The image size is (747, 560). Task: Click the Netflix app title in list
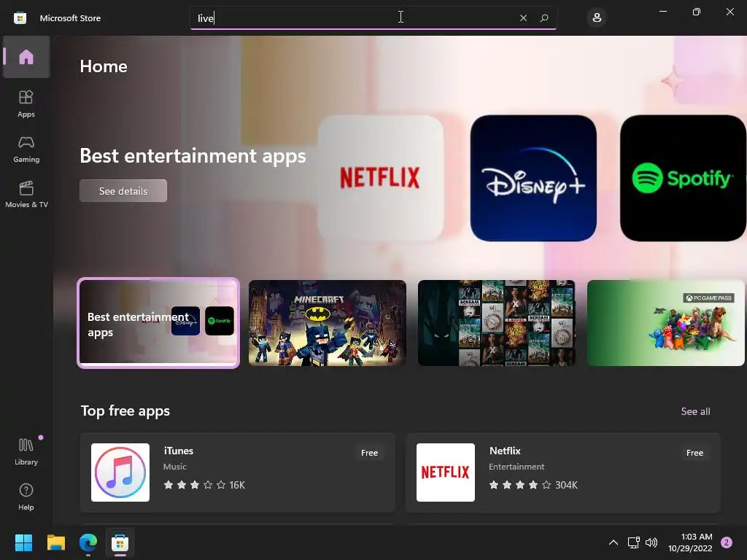click(505, 451)
